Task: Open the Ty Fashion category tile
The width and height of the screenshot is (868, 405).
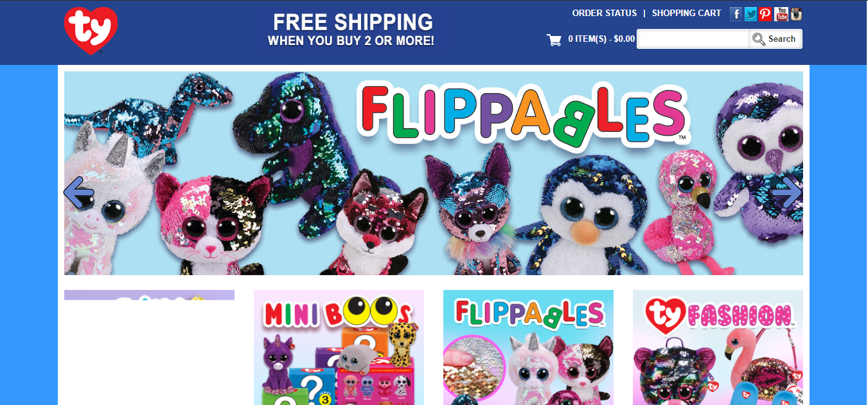Action: (718, 347)
